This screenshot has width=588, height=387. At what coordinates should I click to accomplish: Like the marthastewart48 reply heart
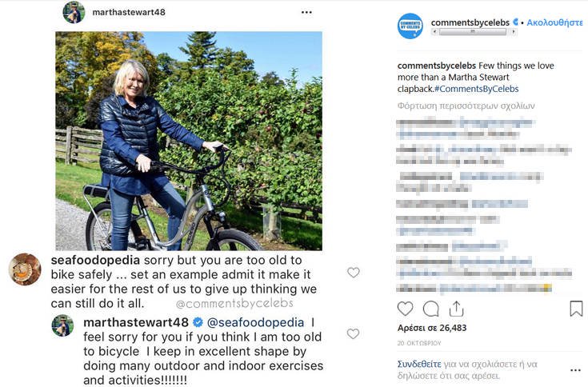[x=353, y=333]
